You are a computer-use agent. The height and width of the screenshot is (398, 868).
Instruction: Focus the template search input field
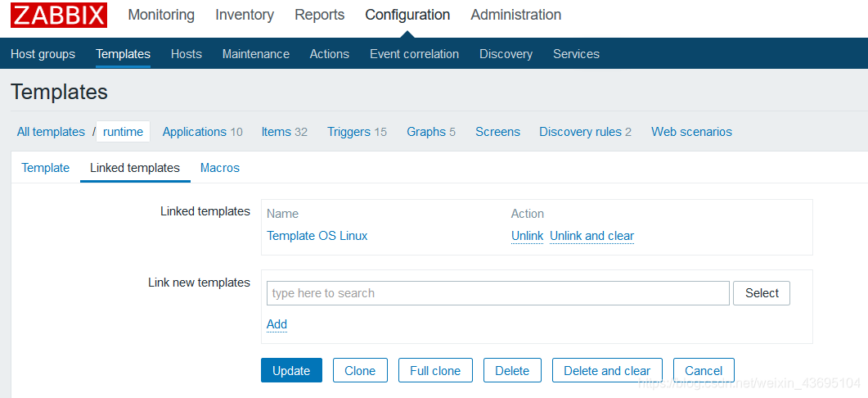[497, 293]
